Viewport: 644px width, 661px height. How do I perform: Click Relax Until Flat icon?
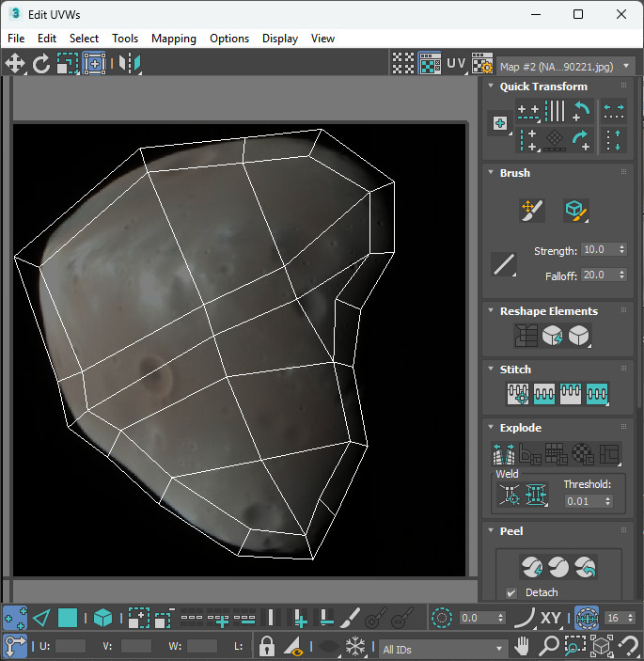(553, 336)
